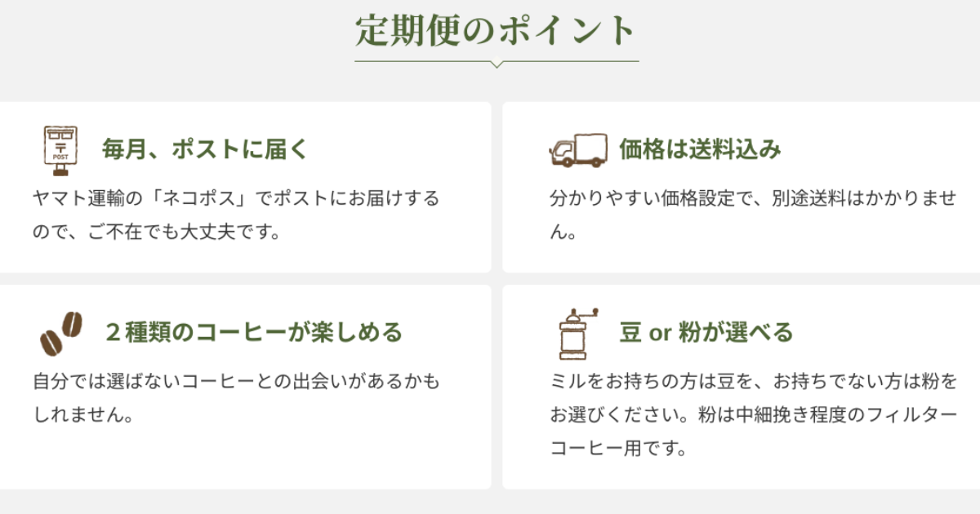Click the white card about beans or ground
The image size is (980, 514).
point(742,387)
